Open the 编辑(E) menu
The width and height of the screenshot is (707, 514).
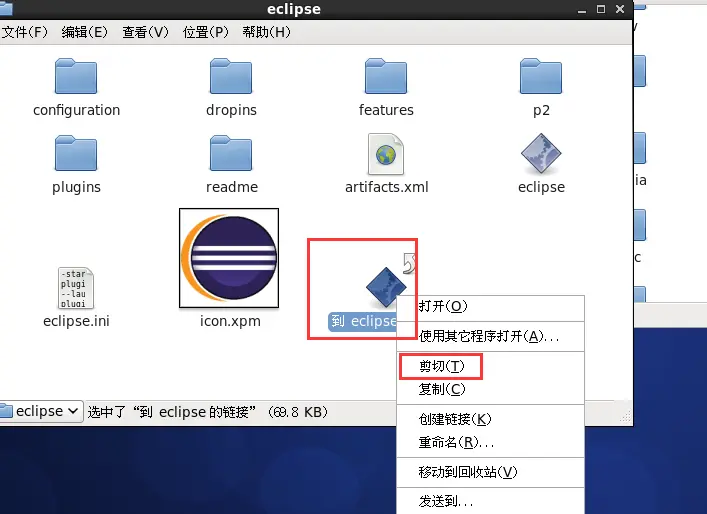pyautogui.click(x=85, y=32)
